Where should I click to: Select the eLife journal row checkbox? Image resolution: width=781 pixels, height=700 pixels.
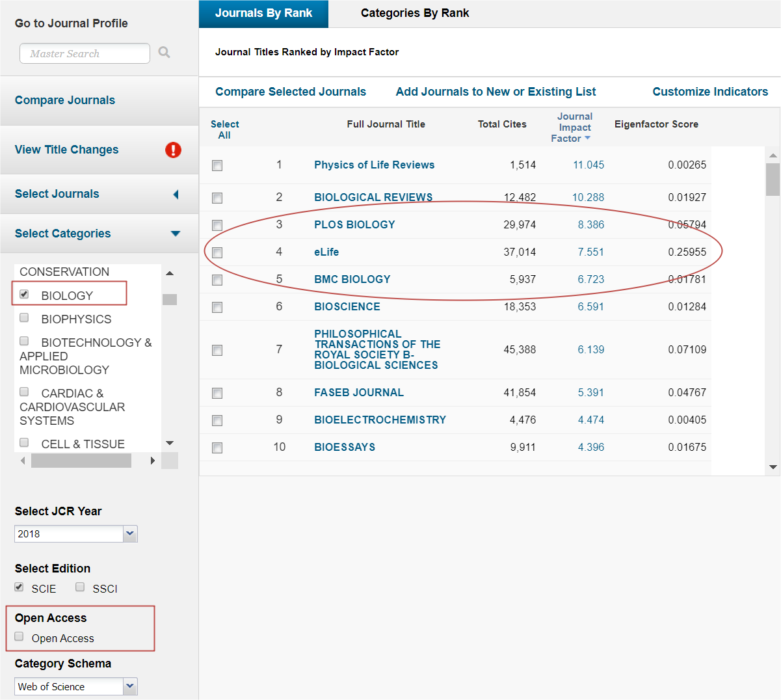217,252
